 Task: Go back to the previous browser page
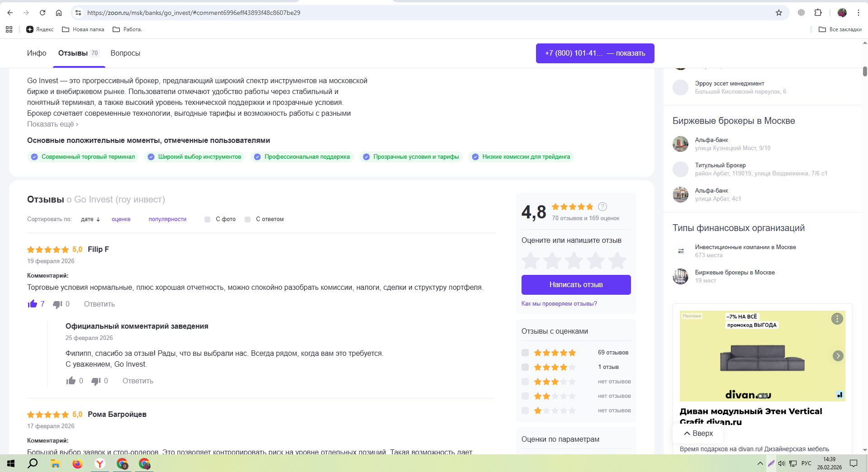pos(10,13)
